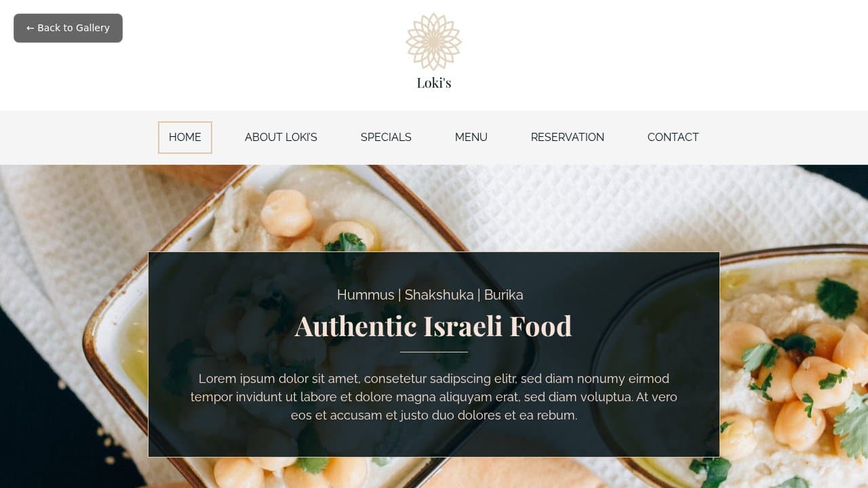The width and height of the screenshot is (868, 488).
Task: Click the short divider line under the heading
Action: [434, 352]
